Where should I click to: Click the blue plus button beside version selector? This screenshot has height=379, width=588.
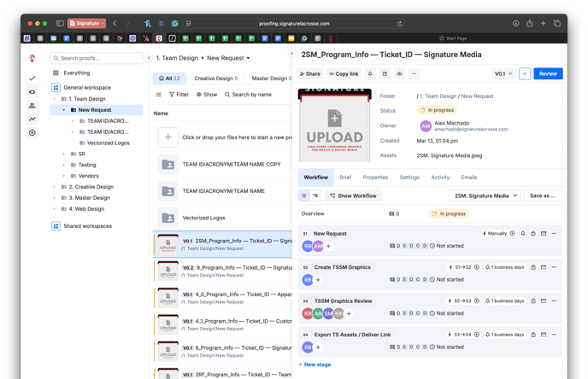click(524, 74)
